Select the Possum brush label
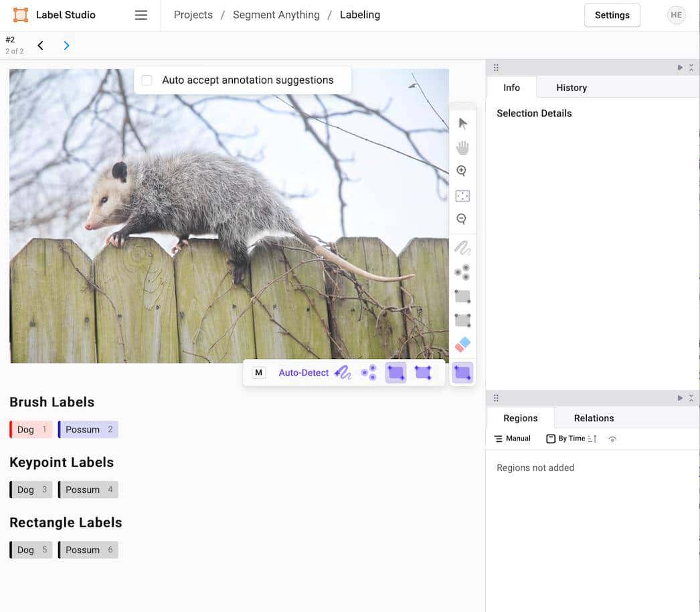Screen dimensions: 700x612 (x=88, y=430)
